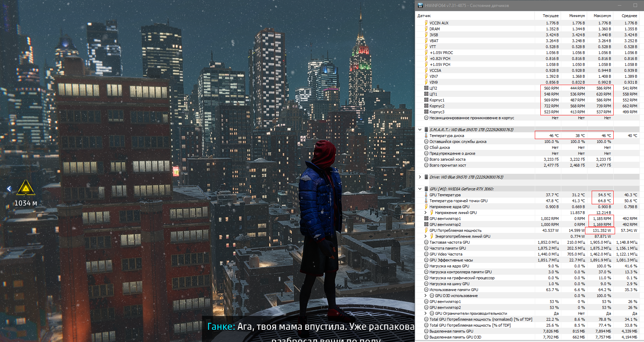Select the Использование памяти GPU row
The width and height of the screenshot is (644, 342).
[x=527, y=290]
